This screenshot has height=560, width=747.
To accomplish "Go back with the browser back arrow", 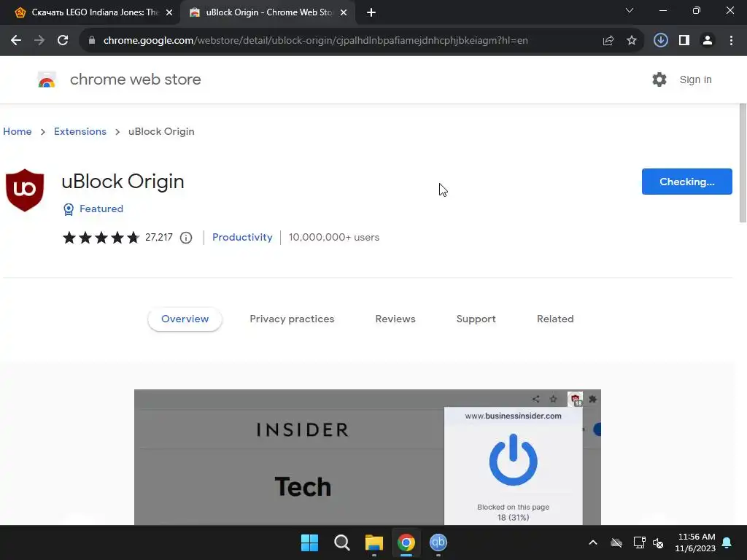I will pyautogui.click(x=16, y=41).
